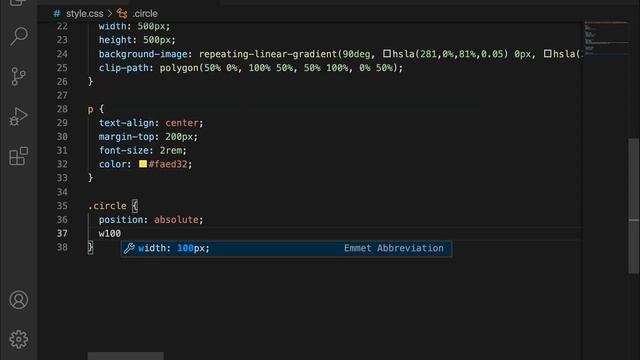Open the Accounts menu icon
This screenshot has height=360, width=640.
[18, 300]
